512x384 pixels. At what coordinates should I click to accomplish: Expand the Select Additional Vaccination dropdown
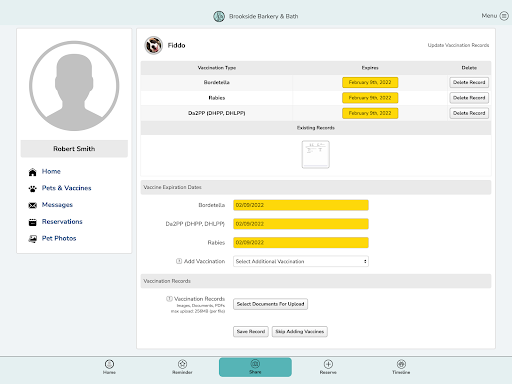301,261
